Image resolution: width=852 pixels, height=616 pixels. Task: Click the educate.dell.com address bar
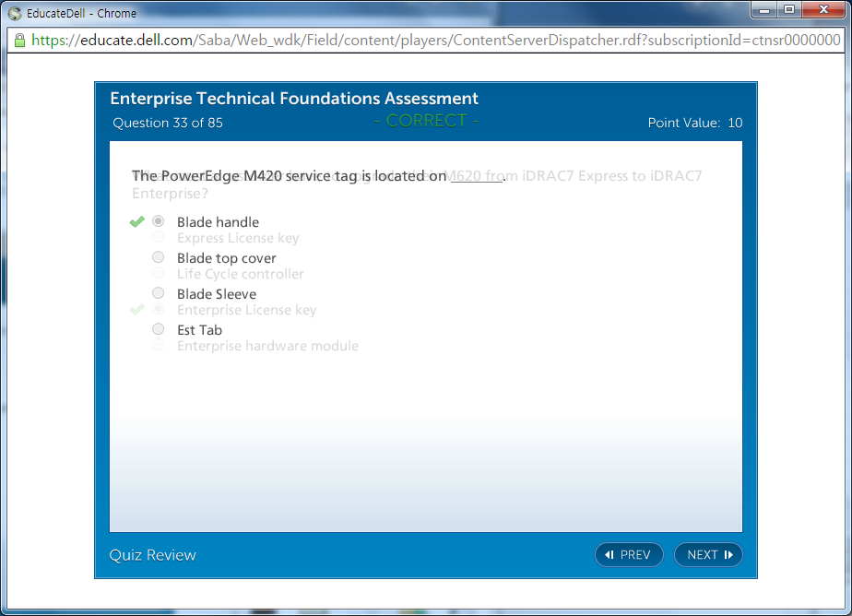click(433, 41)
